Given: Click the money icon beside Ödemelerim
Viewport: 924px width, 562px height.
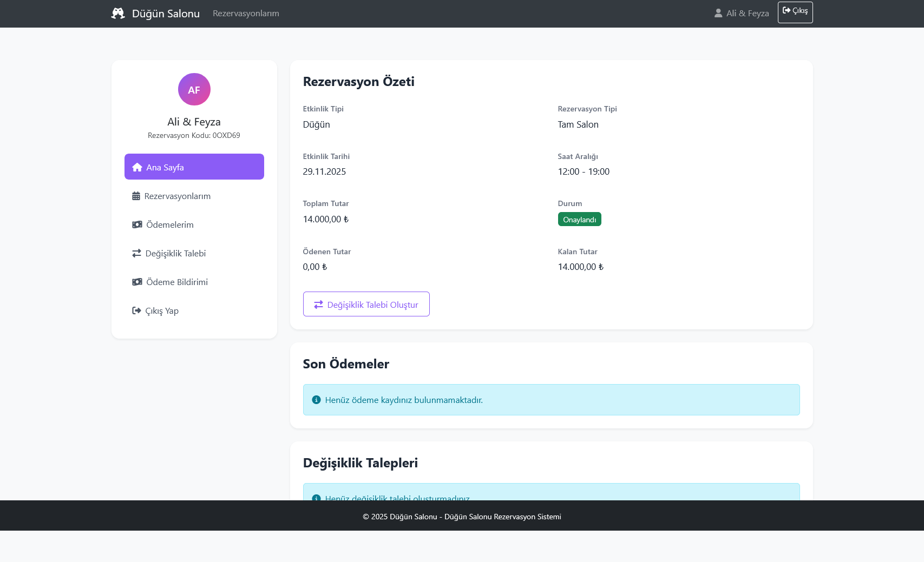Looking at the screenshot, I should [x=137, y=224].
